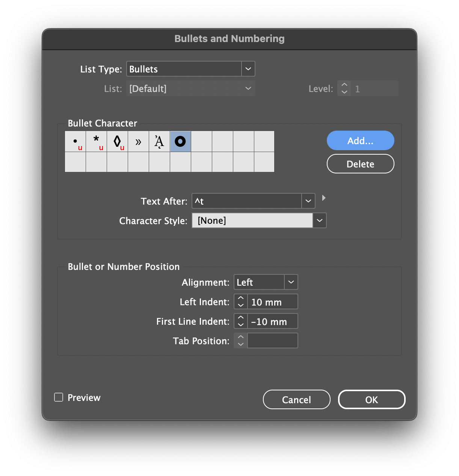Enable the Preview checkbox
The height and width of the screenshot is (476, 459).
(x=58, y=397)
